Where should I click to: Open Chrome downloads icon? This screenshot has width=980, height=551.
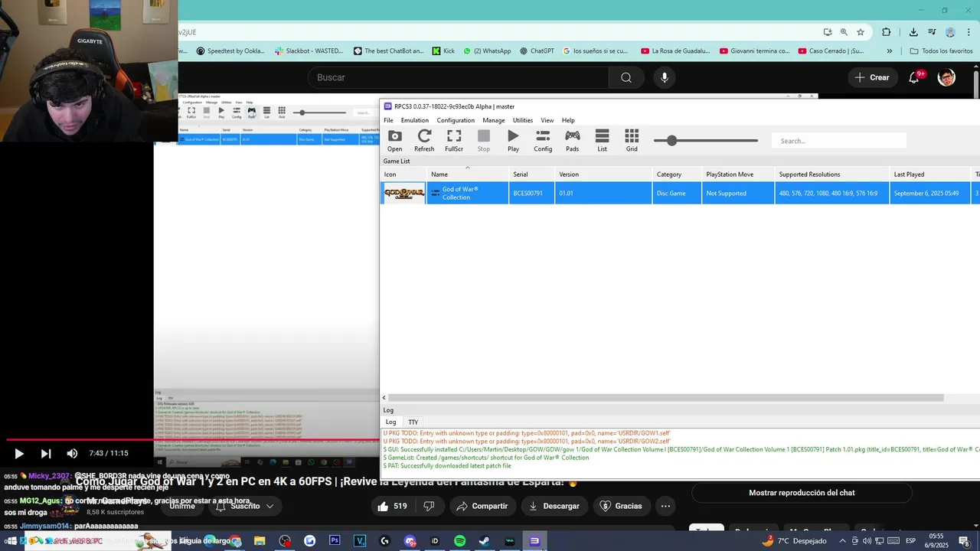(913, 32)
